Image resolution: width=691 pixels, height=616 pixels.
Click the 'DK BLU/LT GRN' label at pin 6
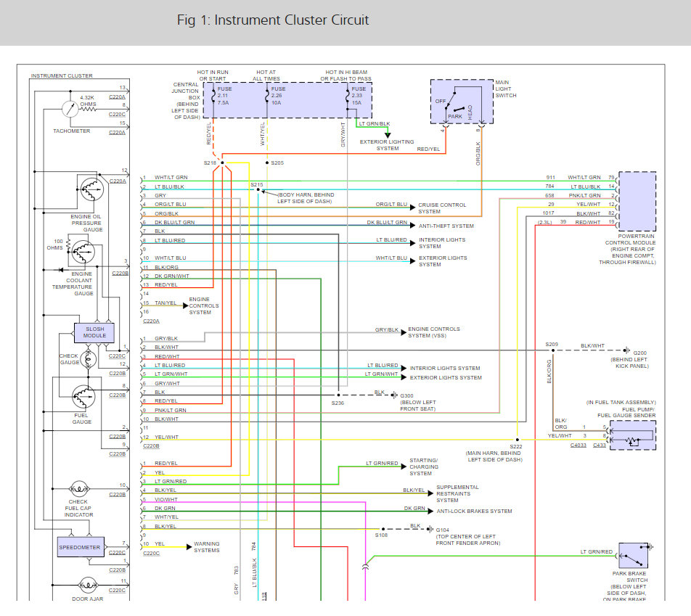174,223
